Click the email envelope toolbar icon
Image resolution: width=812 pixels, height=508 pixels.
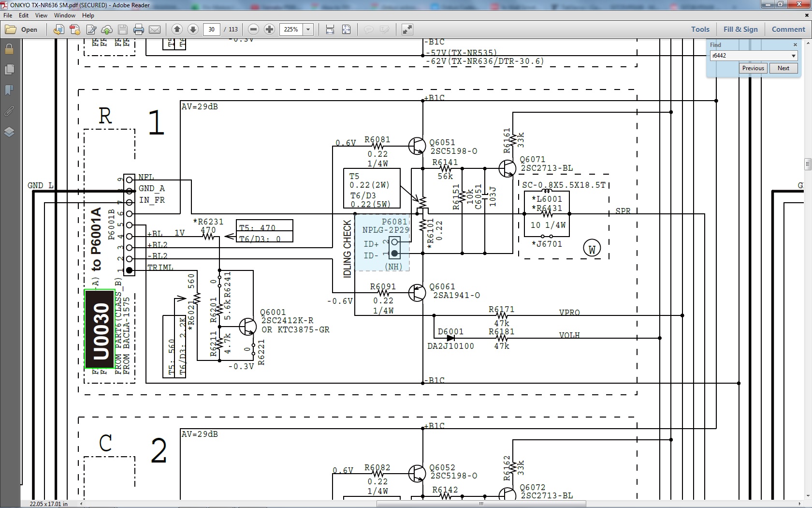tap(155, 30)
